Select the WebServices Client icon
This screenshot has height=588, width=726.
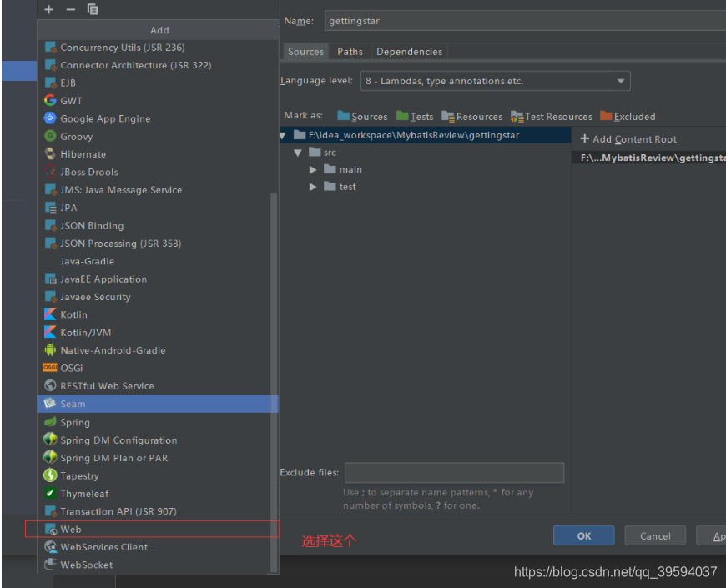coord(50,546)
